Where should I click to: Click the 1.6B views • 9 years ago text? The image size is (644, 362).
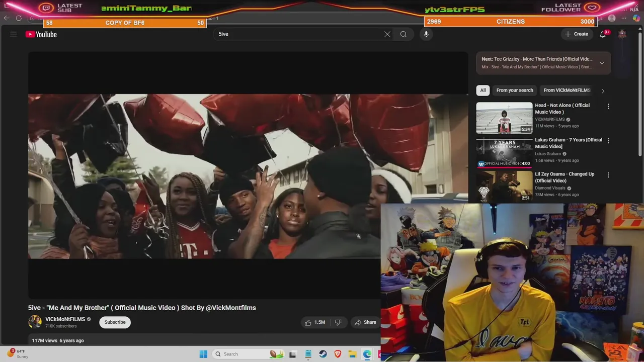557,161
